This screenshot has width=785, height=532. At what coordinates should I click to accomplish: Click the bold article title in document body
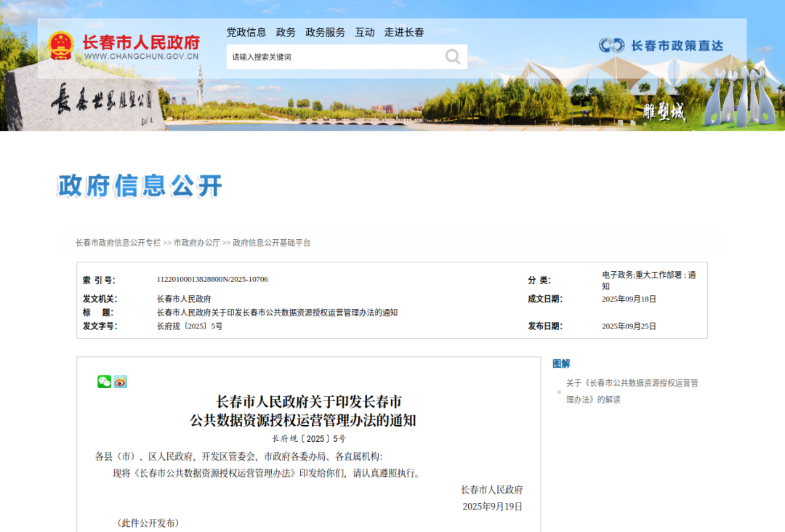click(x=308, y=411)
